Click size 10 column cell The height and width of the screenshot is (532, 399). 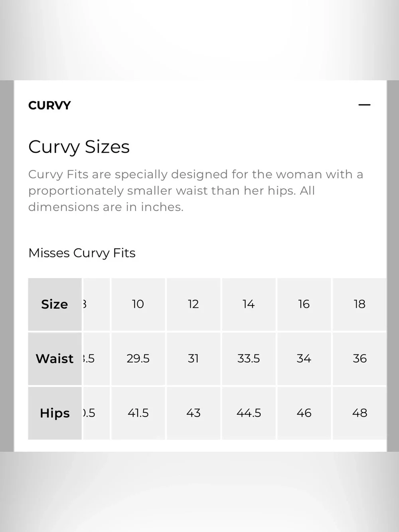[138, 304]
